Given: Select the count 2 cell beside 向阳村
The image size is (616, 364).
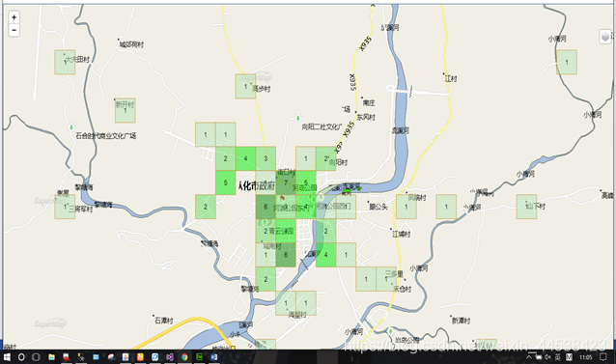Looking at the screenshot, I should pyautogui.click(x=325, y=158).
